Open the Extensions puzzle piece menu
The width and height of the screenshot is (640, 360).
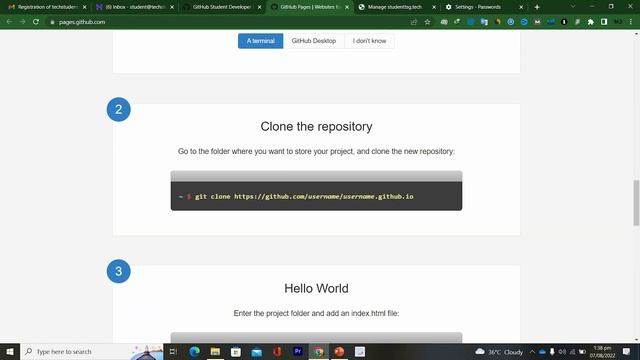coord(591,22)
